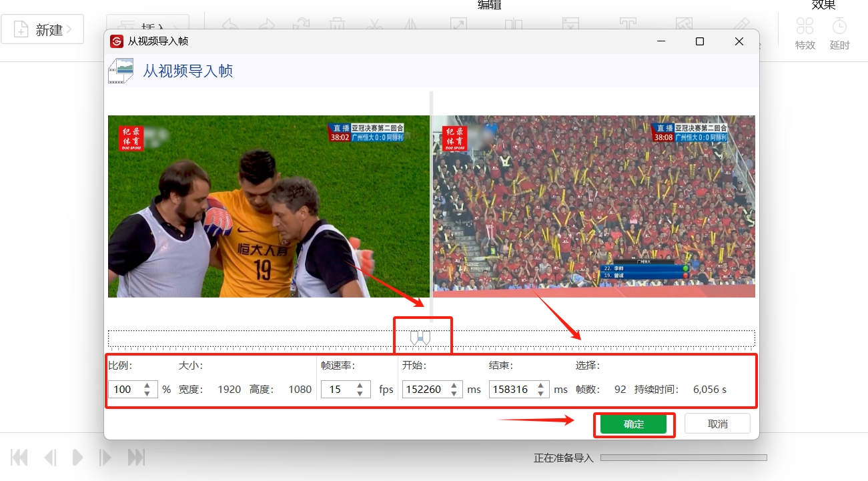Click the 延时 delay icon

[839, 33]
